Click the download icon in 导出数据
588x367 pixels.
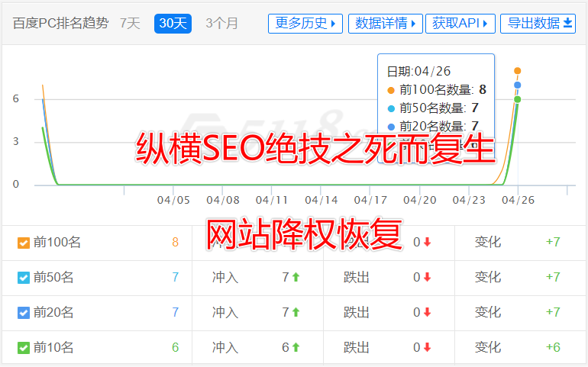tap(567, 24)
